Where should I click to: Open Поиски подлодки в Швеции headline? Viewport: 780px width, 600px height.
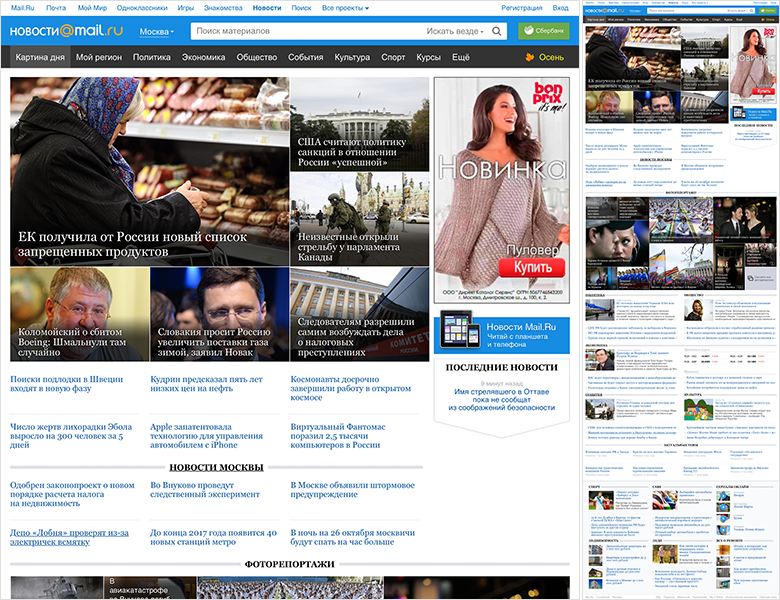[x=67, y=384]
